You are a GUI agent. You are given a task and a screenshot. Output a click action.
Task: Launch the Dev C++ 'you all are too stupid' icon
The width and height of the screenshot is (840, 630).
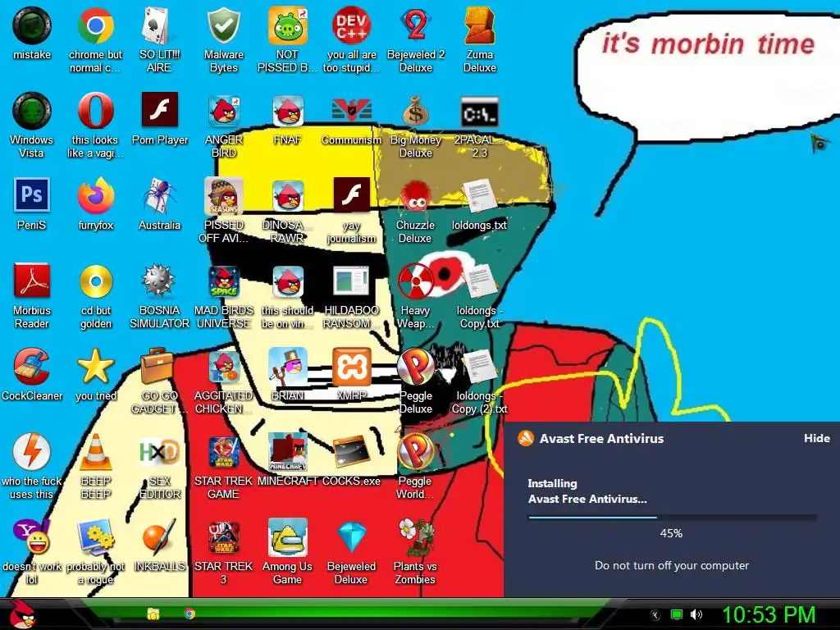351,25
